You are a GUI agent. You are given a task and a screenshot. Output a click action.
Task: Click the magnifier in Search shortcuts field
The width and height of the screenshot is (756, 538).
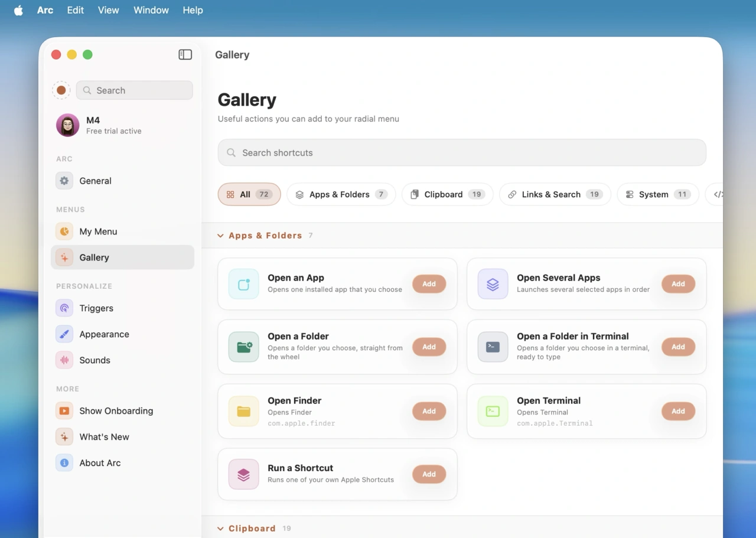coord(232,153)
